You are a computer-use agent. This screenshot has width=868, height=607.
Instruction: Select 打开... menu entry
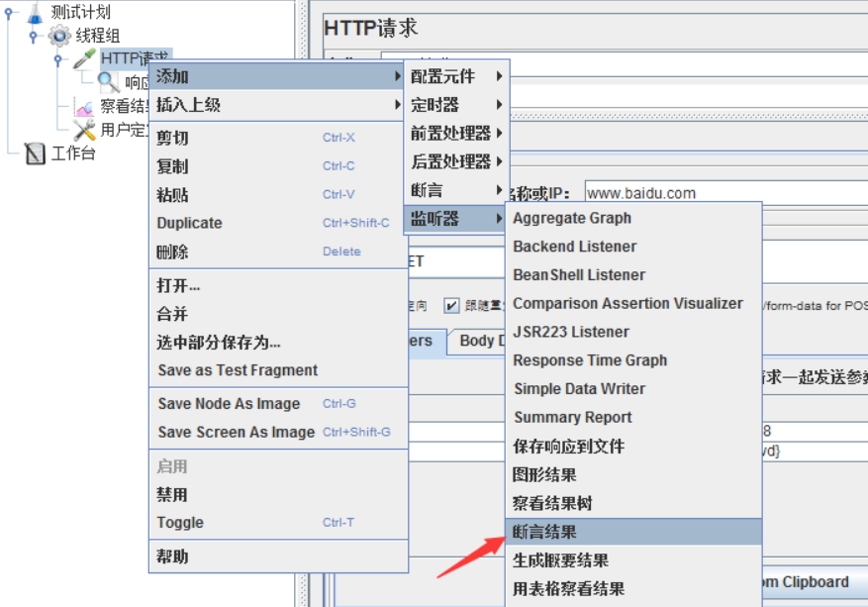pyautogui.click(x=278, y=286)
